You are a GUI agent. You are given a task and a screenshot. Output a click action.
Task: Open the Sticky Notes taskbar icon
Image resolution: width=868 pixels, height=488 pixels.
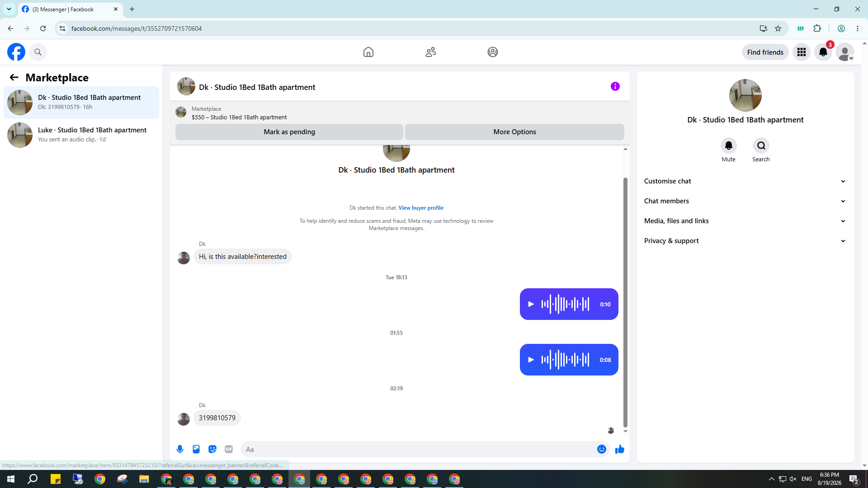(56, 479)
